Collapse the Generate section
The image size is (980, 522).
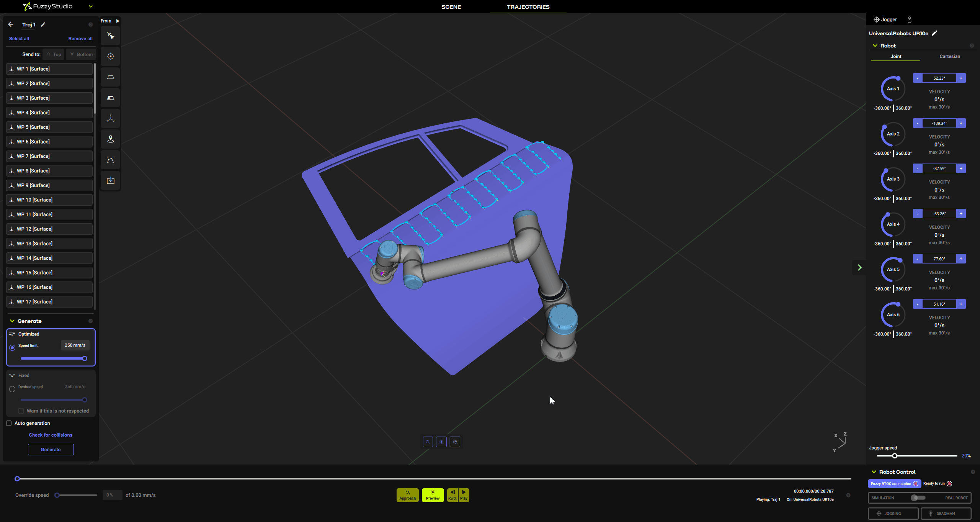(12, 321)
